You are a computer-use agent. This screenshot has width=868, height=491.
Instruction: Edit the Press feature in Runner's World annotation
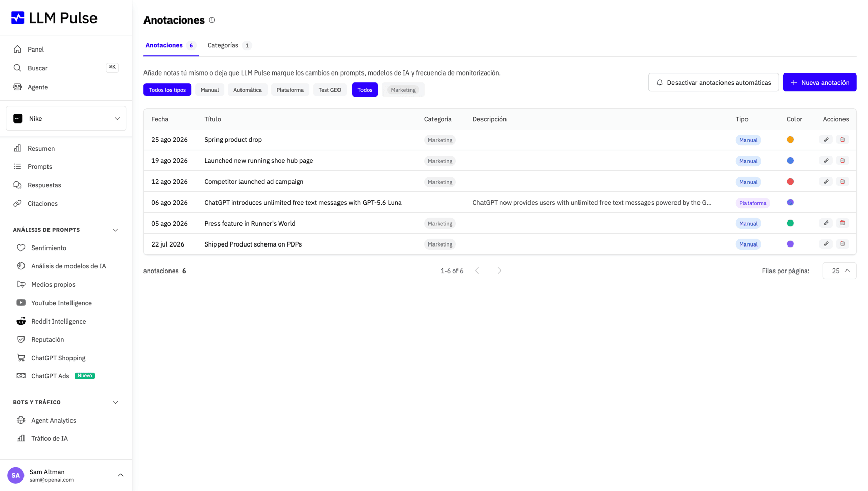click(x=826, y=223)
